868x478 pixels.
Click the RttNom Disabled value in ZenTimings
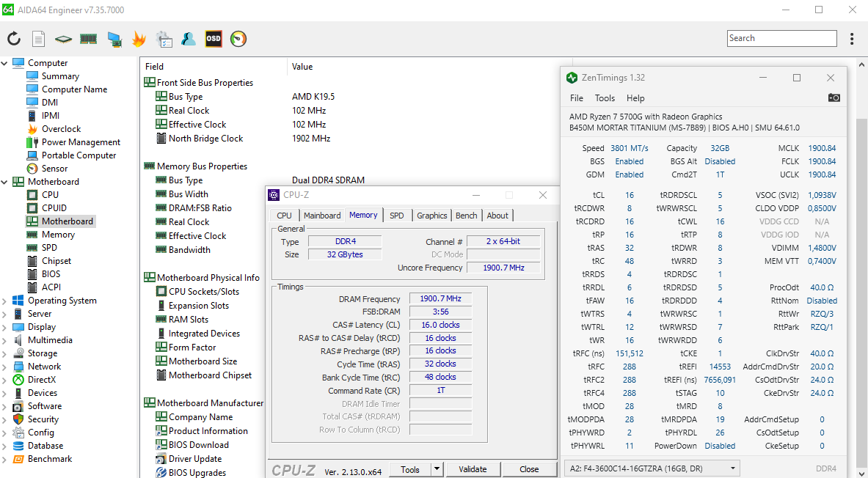point(822,301)
